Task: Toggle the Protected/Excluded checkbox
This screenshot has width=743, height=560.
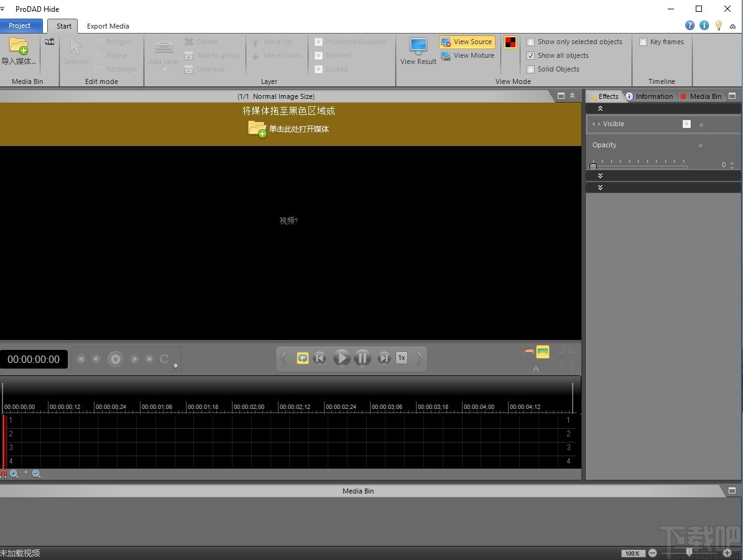Action: tap(319, 42)
